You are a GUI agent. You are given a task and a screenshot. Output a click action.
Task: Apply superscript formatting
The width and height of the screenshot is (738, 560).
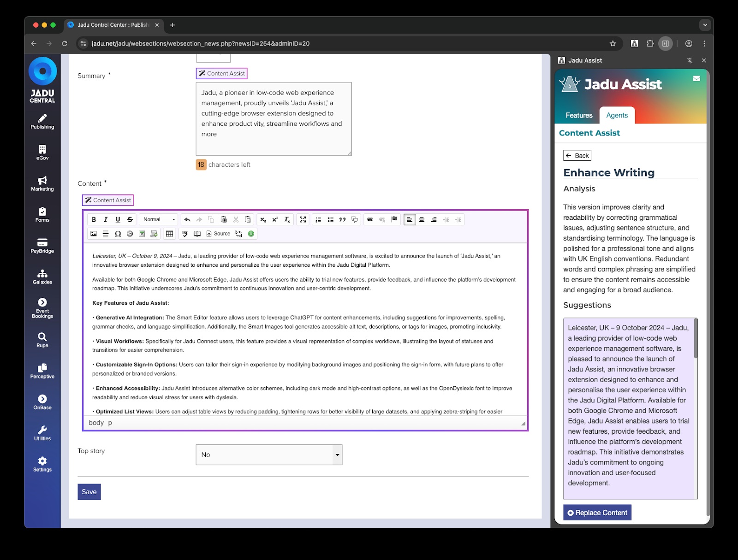[x=275, y=219]
